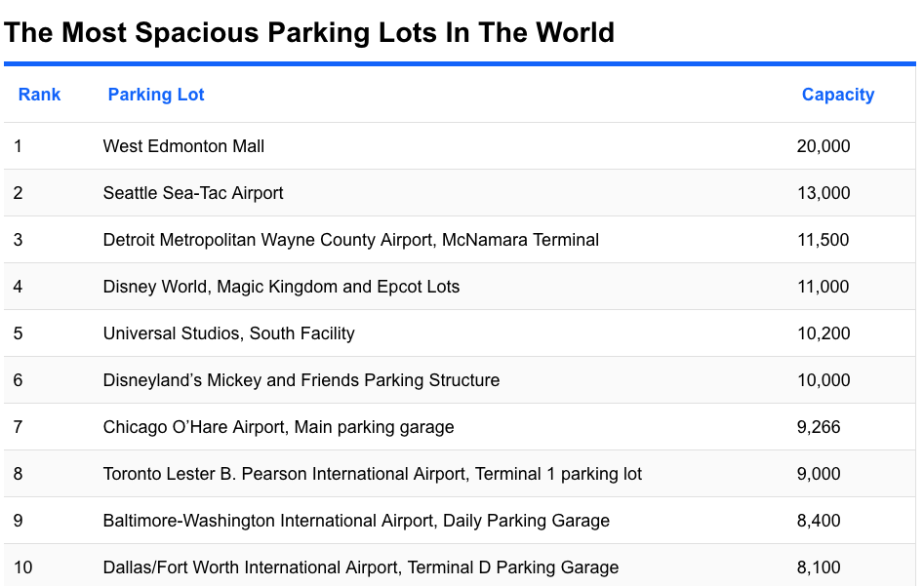This screenshot has height=586, width=924.
Task: Click the 9,266 capacity value
Action: point(818,427)
